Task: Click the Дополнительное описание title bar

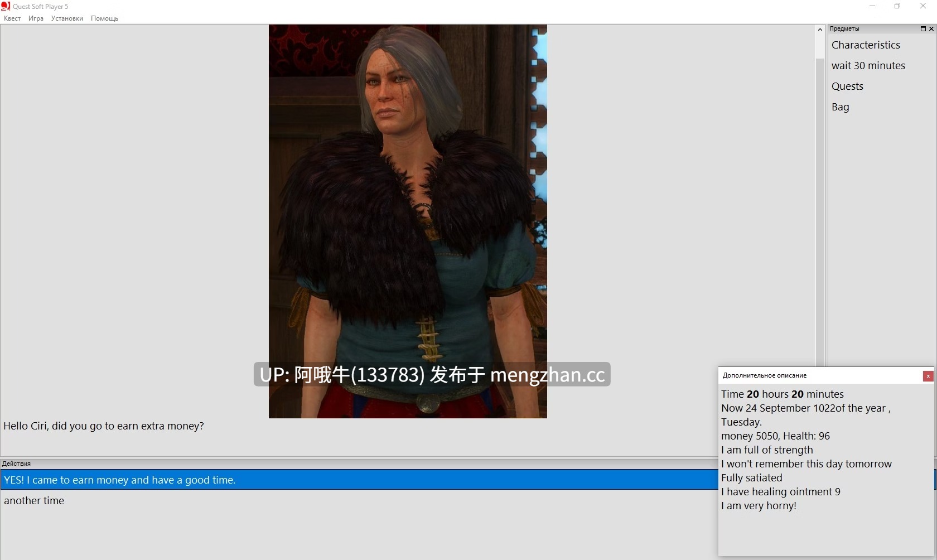Action: (x=820, y=375)
